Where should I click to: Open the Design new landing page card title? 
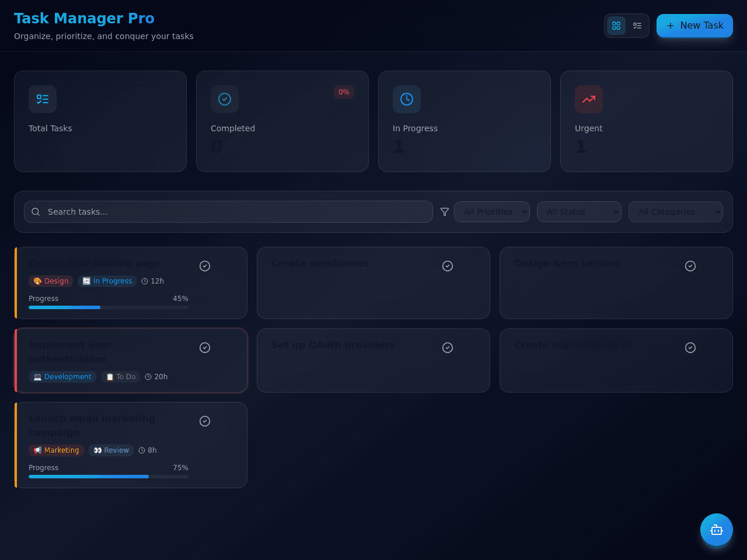point(95,264)
